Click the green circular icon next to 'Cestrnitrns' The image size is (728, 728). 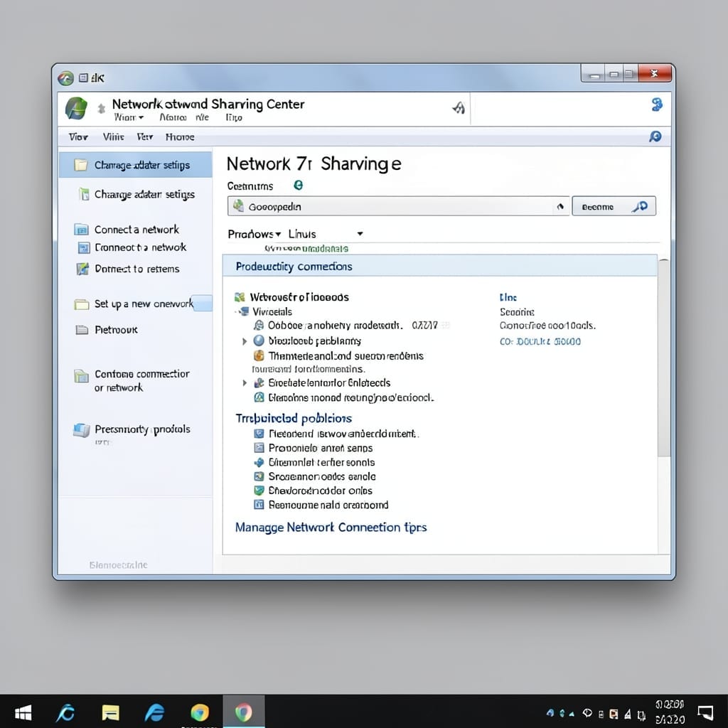(298, 186)
